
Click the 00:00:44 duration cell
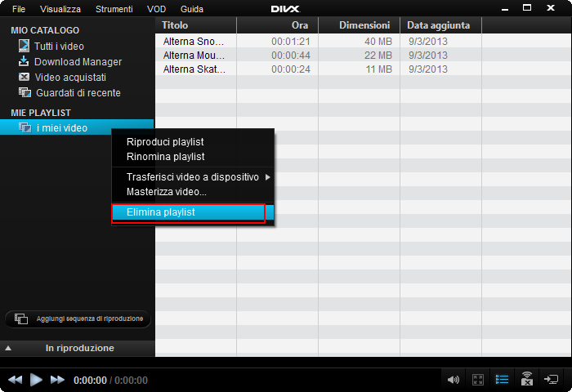click(291, 55)
